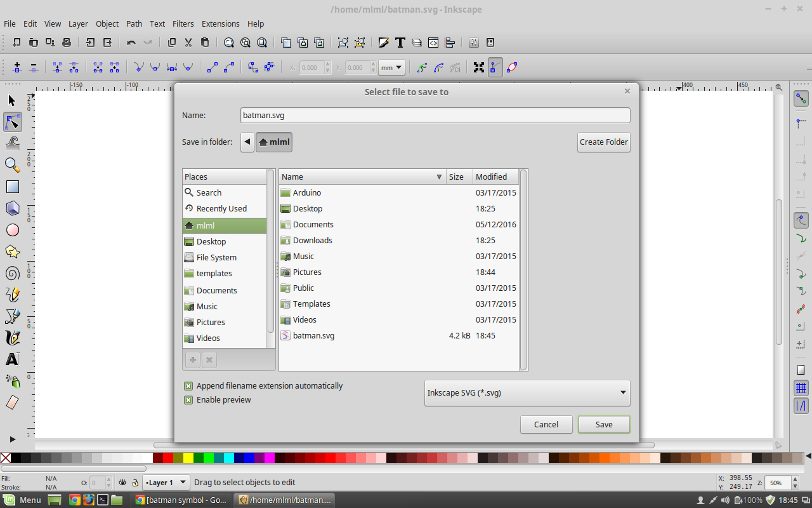812x508 pixels.
Task: Click Insert new nodes icon
Action: 17,67
